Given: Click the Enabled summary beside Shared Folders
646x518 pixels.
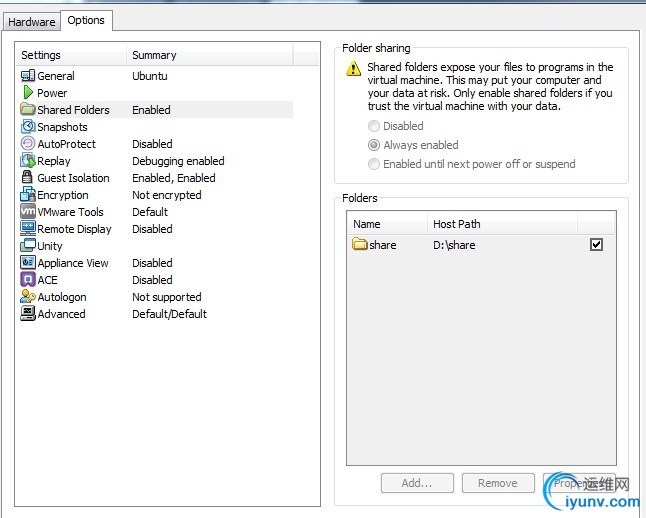Looking at the screenshot, I should [x=151, y=110].
